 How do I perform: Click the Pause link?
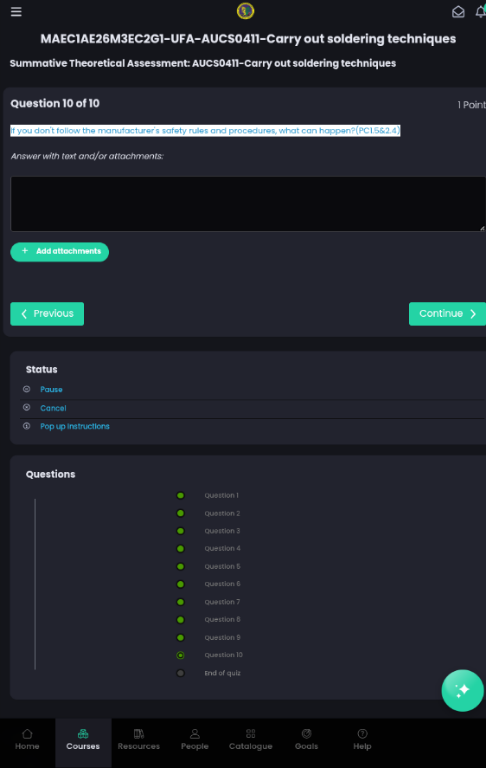click(51, 389)
